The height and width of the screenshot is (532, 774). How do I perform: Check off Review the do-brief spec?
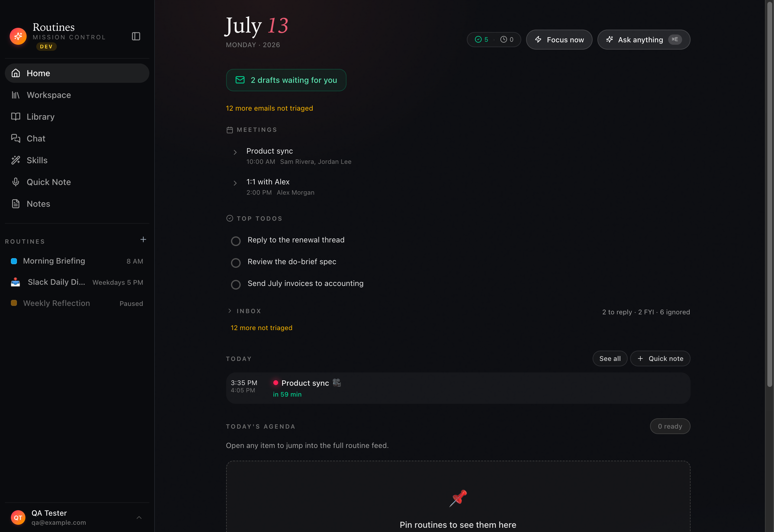pyautogui.click(x=236, y=263)
